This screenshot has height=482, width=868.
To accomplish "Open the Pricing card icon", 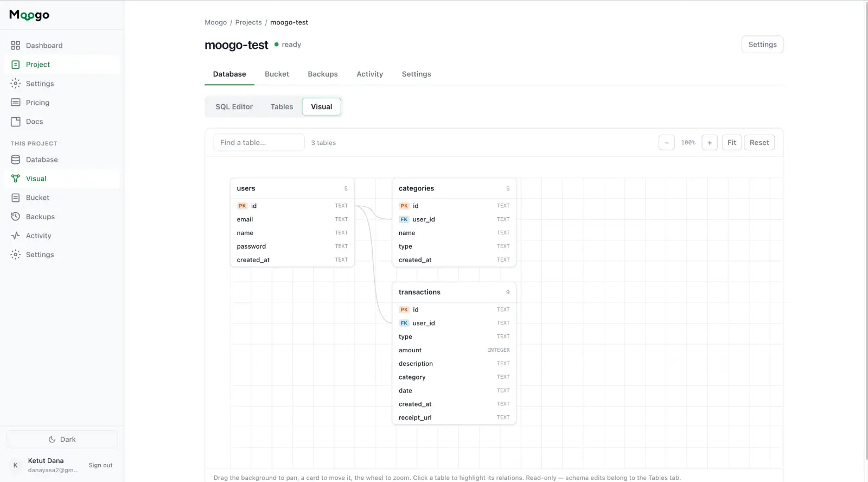I will point(16,103).
